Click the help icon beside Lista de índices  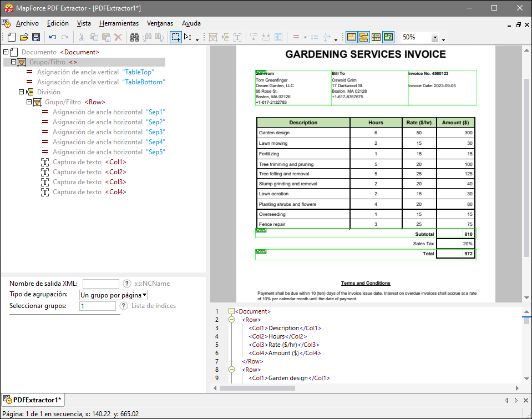pos(124,306)
